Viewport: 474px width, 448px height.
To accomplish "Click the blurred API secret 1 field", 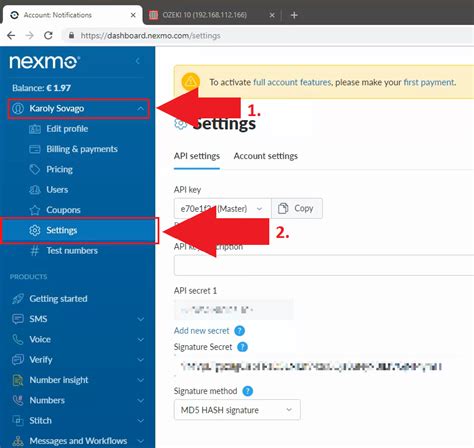I will pos(234,310).
